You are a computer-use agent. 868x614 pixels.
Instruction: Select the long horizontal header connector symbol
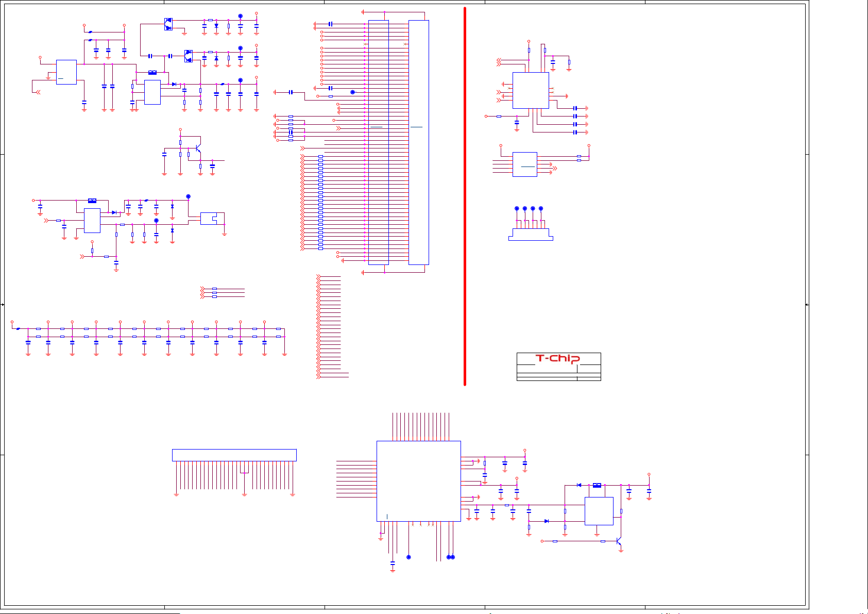coord(234,455)
